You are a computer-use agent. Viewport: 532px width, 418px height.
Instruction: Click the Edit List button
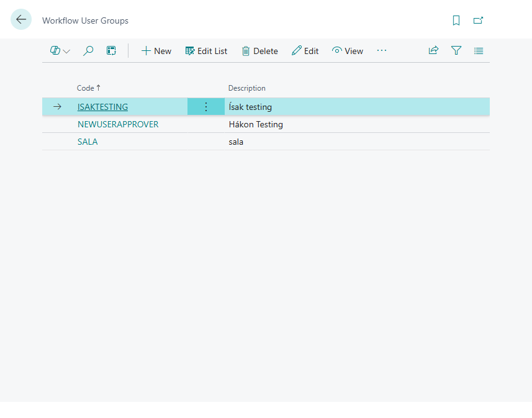click(x=206, y=51)
